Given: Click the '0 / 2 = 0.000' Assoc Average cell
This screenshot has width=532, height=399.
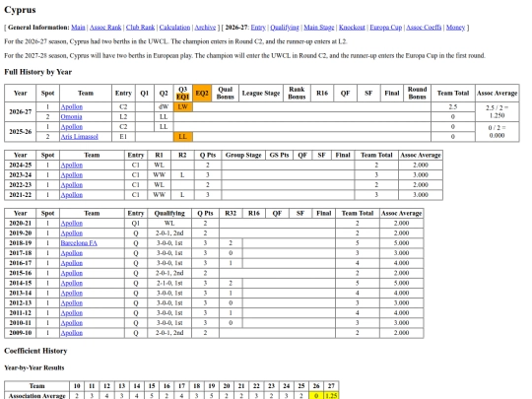Looking at the screenshot, I should click(498, 132).
